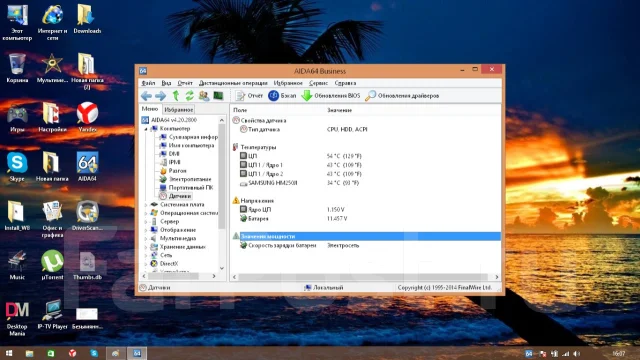Open the Файл menu
Image resolution: width=640 pixels, height=360 pixels.
(x=148, y=83)
